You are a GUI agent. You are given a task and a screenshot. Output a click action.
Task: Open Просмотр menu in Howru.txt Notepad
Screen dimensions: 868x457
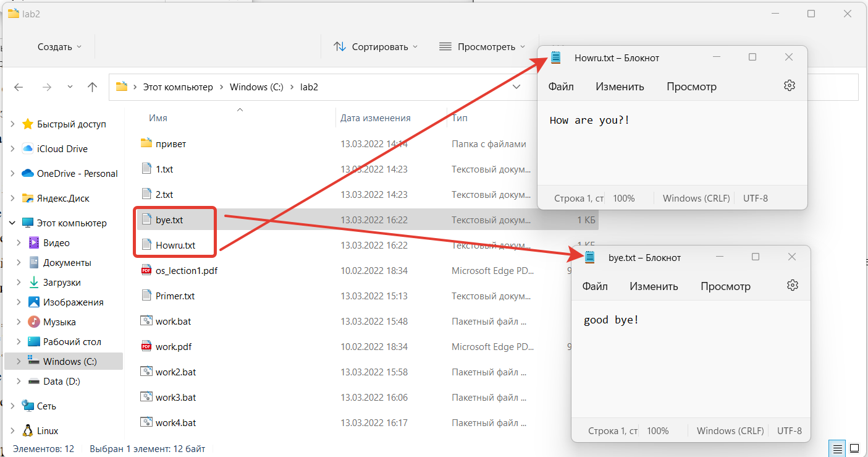click(x=691, y=86)
